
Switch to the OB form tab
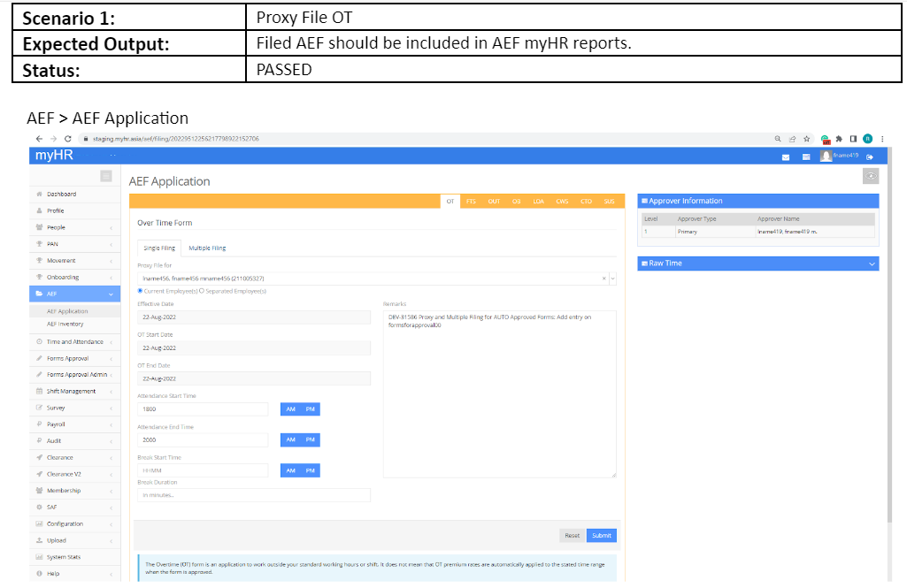pos(517,202)
